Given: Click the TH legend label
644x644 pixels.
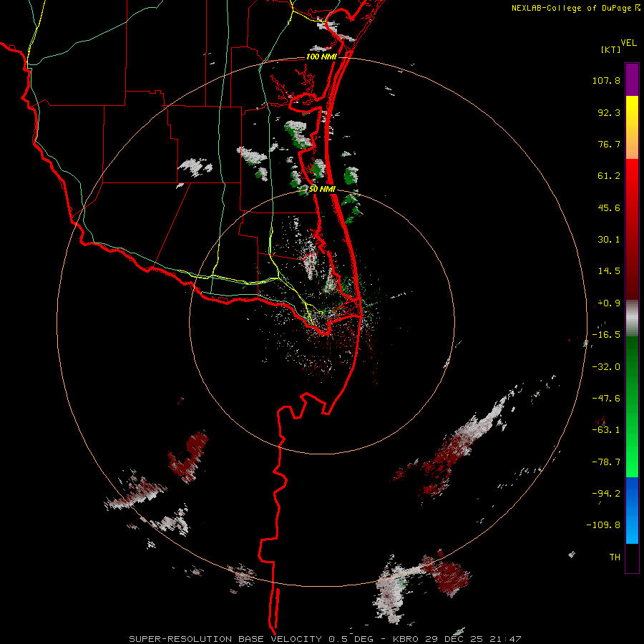Looking at the screenshot, I should pyautogui.click(x=615, y=557).
